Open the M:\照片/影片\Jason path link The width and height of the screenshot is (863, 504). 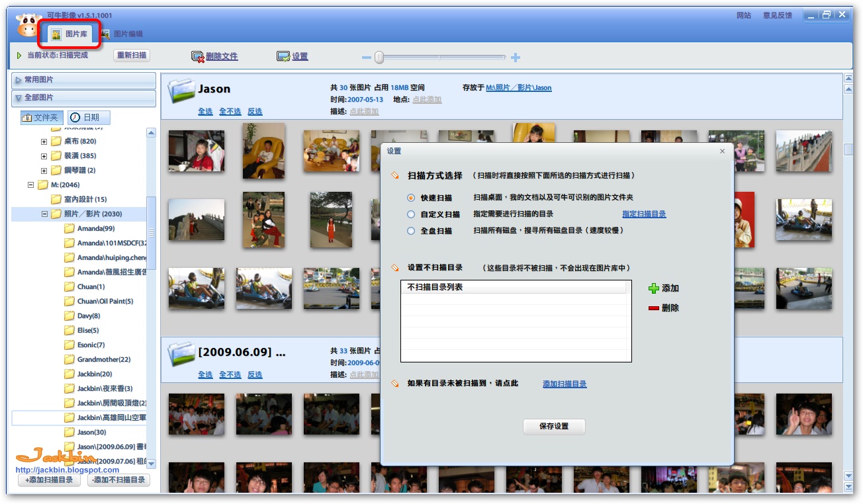coord(519,88)
